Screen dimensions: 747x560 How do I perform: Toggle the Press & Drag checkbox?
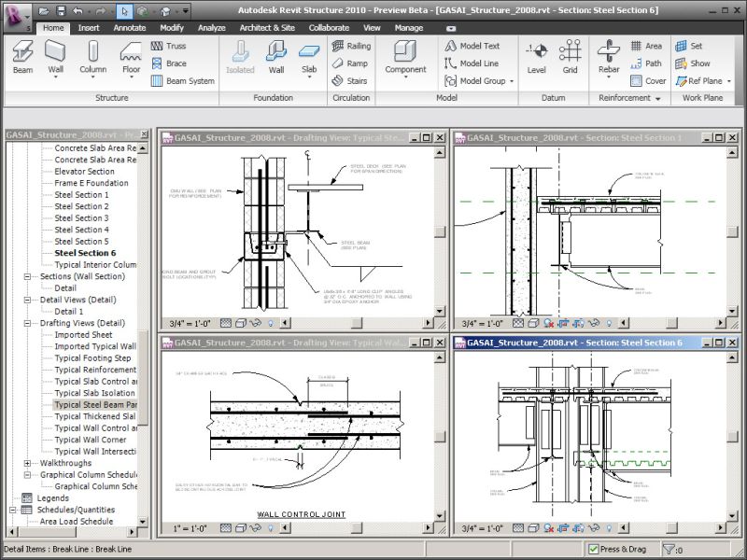(593, 549)
